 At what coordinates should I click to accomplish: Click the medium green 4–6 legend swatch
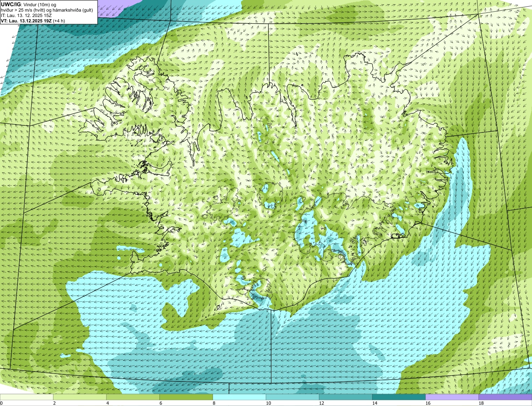tap(133, 397)
